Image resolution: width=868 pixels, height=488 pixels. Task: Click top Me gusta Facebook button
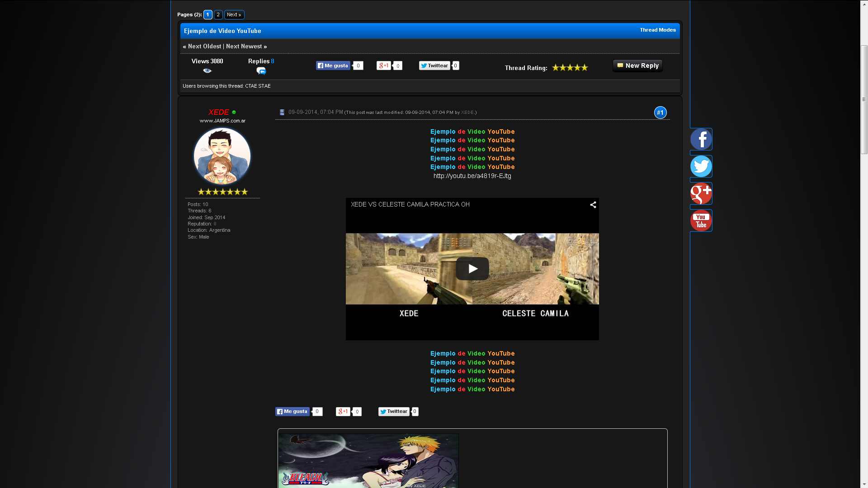pyautogui.click(x=333, y=66)
